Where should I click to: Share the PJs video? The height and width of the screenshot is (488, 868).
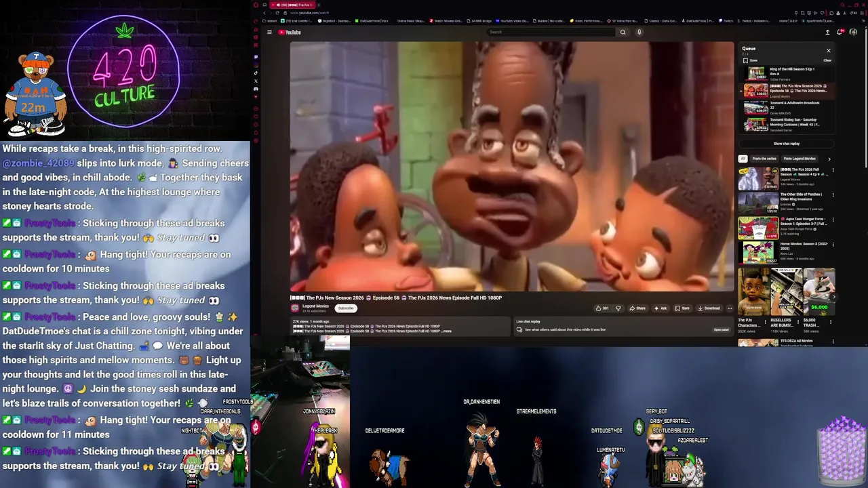(x=637, y=308)
